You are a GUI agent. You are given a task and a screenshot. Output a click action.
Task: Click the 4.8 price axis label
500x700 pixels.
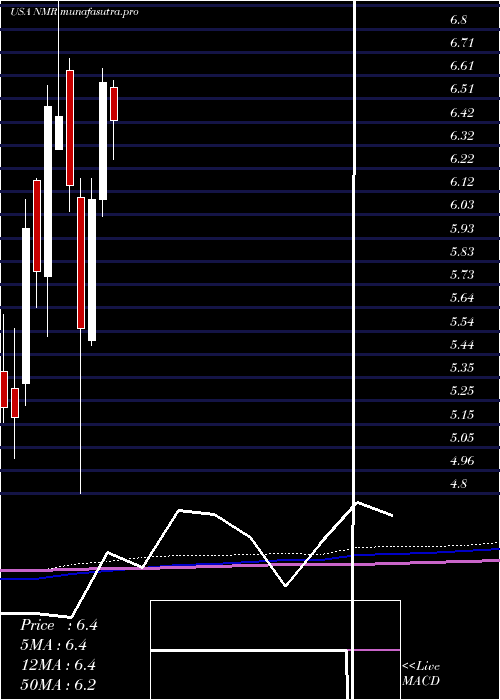[458, 484]
